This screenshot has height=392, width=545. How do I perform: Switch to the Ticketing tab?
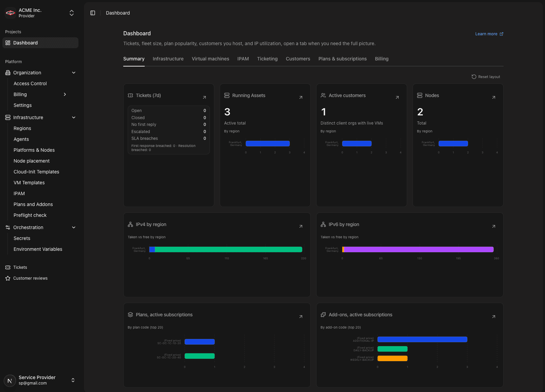[267, 59]
